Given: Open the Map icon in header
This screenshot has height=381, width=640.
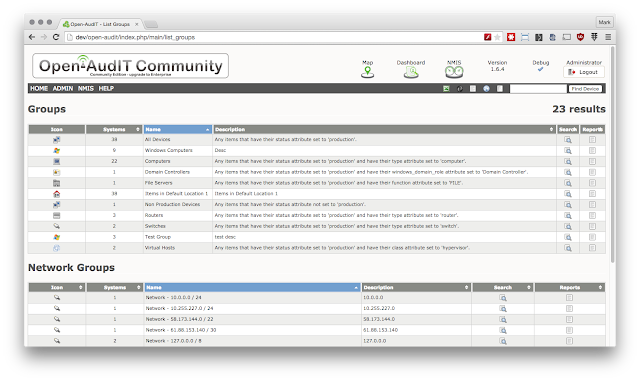Looking at the screenshot, I should pos(367,72).
